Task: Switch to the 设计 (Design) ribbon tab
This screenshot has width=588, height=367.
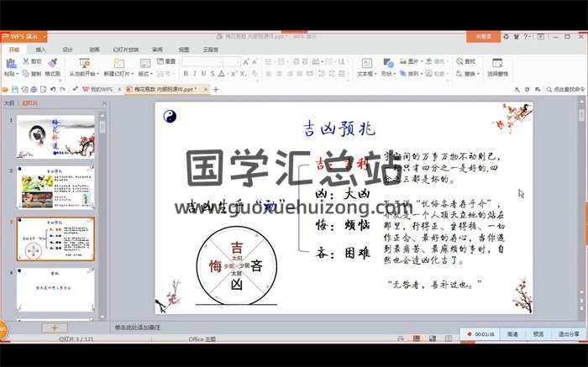Action: pos(67,50)
